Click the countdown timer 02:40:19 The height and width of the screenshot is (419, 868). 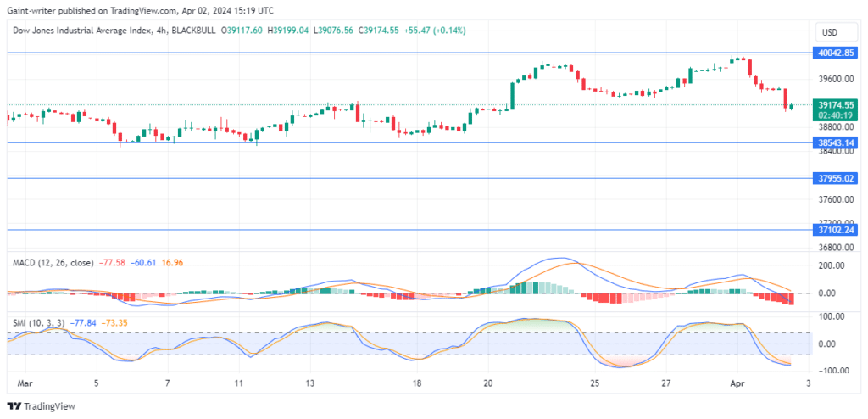pos(835,115)
